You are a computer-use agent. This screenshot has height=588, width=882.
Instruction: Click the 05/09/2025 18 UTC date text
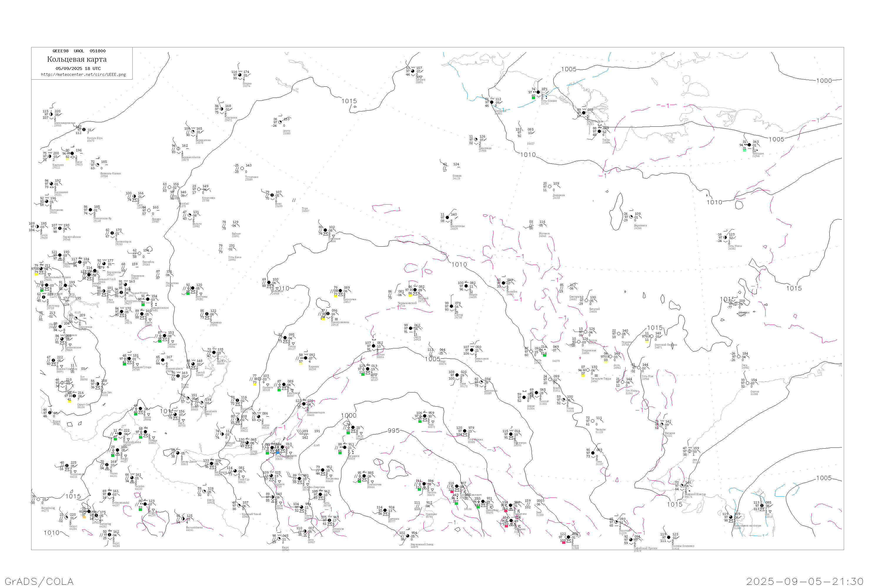78,69
